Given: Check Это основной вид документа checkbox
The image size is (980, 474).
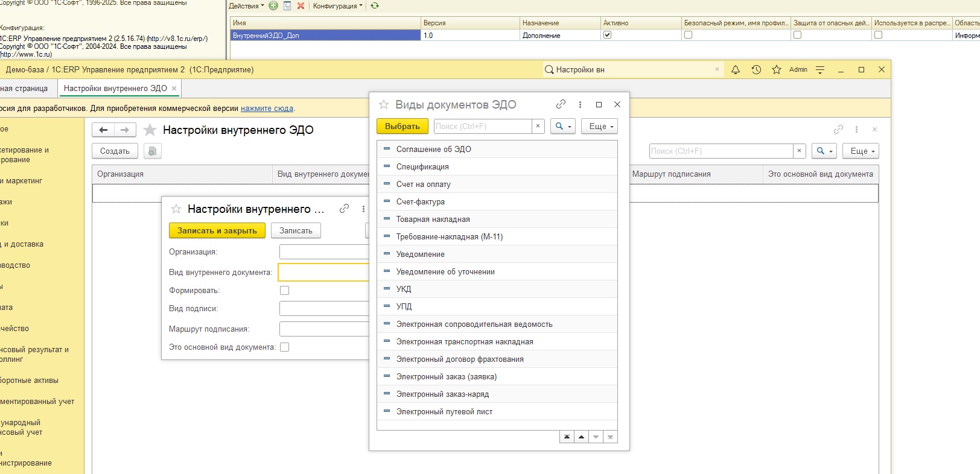Looking at the screenshot, I should click(x=285, y=347).
